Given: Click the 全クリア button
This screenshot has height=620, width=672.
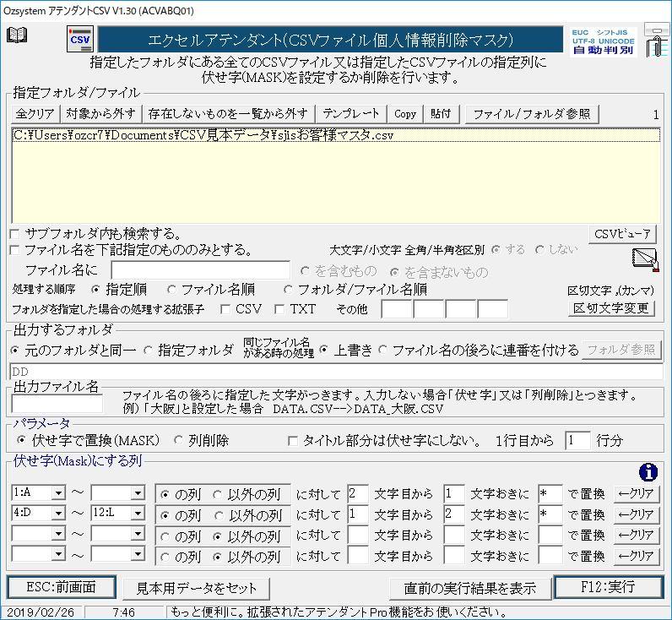Looking at the screenshot, I should point(35,114).
